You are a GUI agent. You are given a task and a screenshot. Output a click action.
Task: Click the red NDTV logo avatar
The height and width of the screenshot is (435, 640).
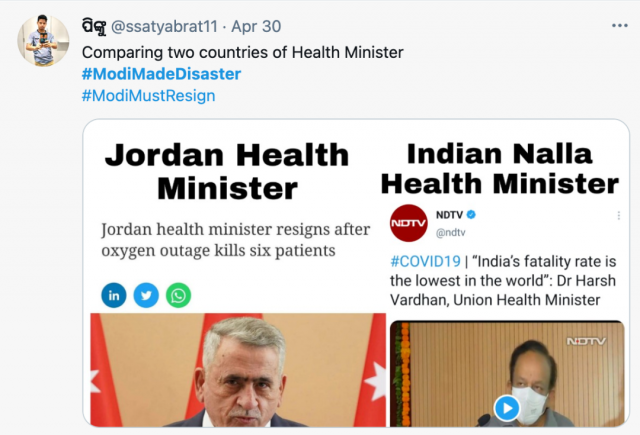tap(409, 223)
